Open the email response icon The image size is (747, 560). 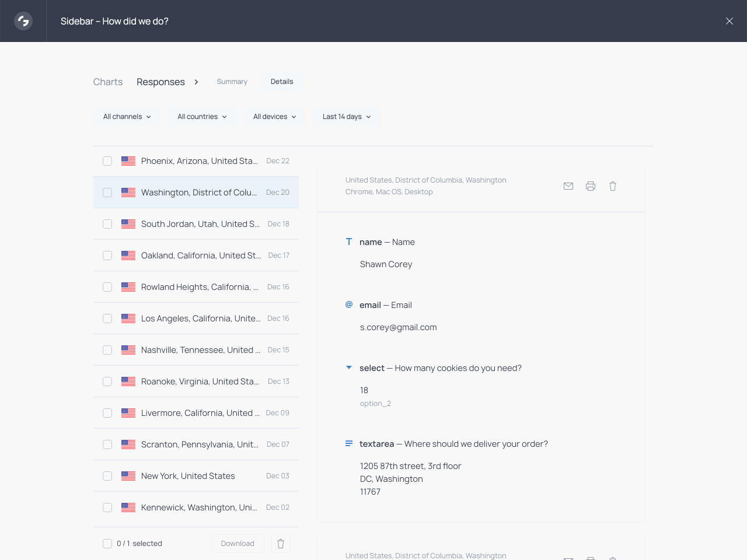tap(568, 186)
